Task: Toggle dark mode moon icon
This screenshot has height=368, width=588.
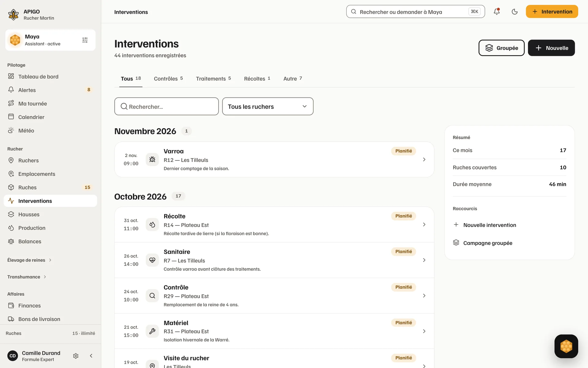Action: click(514, 12)
